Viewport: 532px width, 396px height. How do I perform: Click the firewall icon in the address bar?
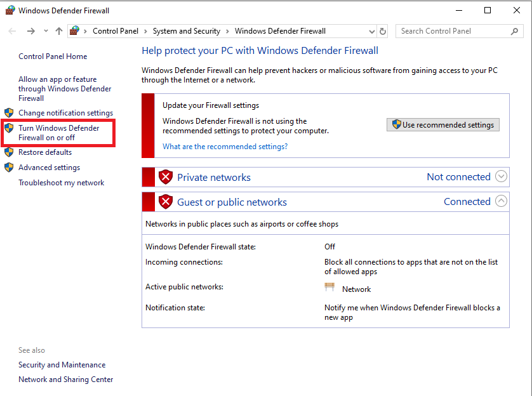(75, 31)
